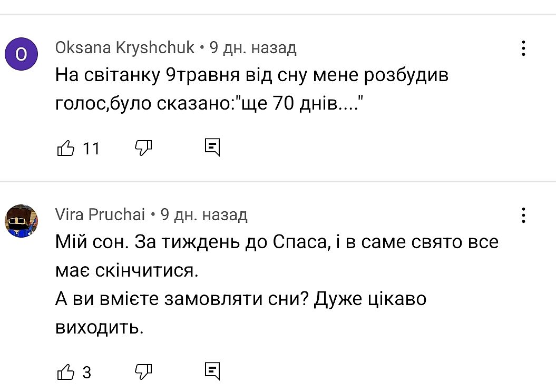Dislike Vira Pruchai's comment

143,371
